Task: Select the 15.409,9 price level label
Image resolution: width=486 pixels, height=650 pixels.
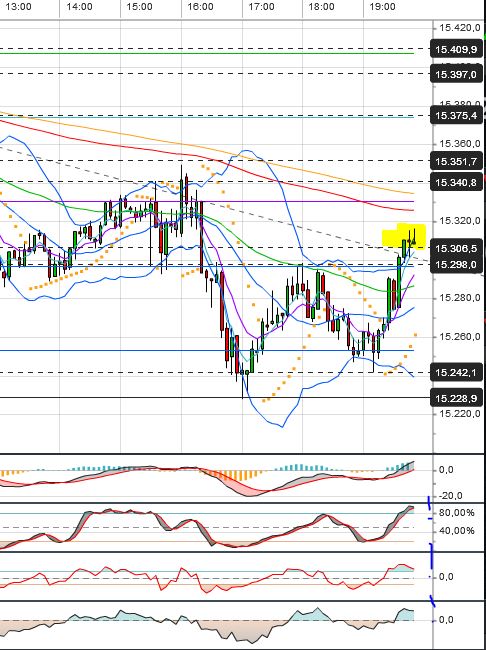Action: coord(457,50)
